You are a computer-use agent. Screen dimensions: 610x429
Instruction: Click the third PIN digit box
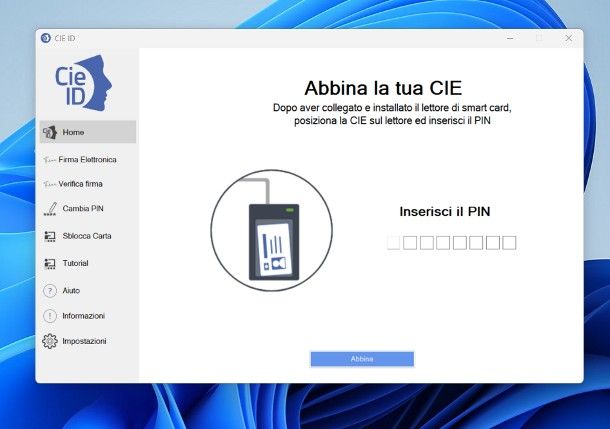coord(427,243)
